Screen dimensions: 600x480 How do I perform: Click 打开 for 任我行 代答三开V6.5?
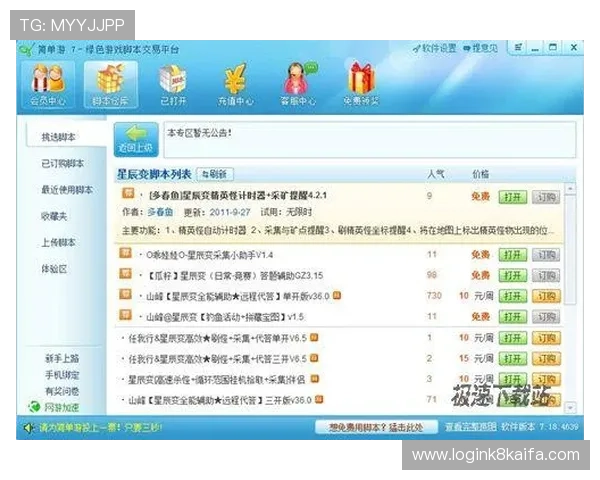coord(513,359)
